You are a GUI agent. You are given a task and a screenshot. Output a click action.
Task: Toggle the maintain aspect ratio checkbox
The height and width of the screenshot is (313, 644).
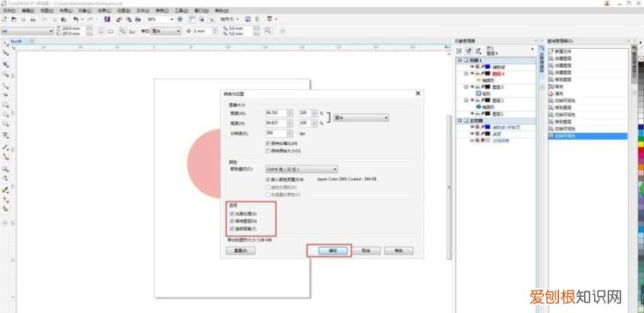point(268,143)
